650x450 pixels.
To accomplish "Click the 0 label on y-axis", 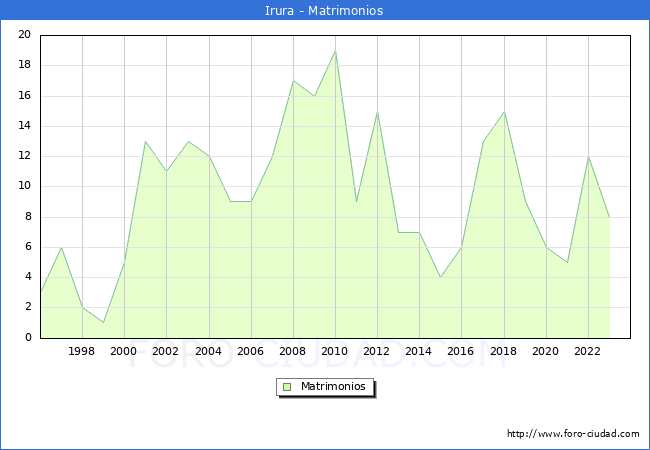I will click(27, 337).
